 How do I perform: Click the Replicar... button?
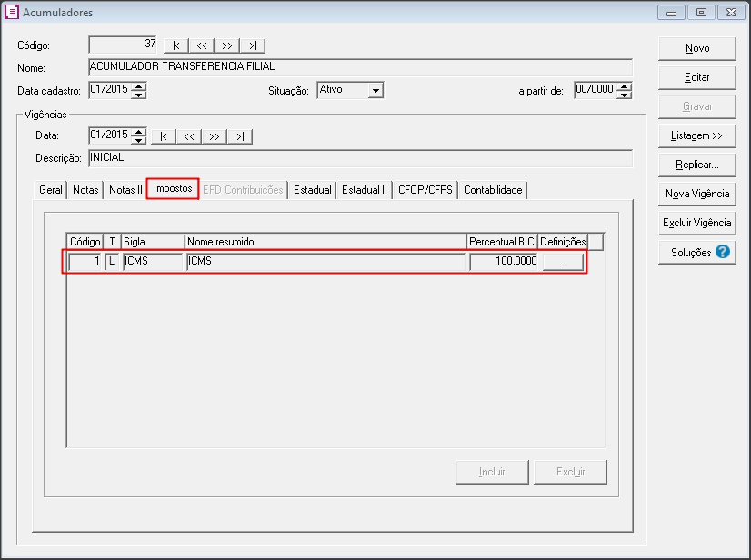point(696,165)
